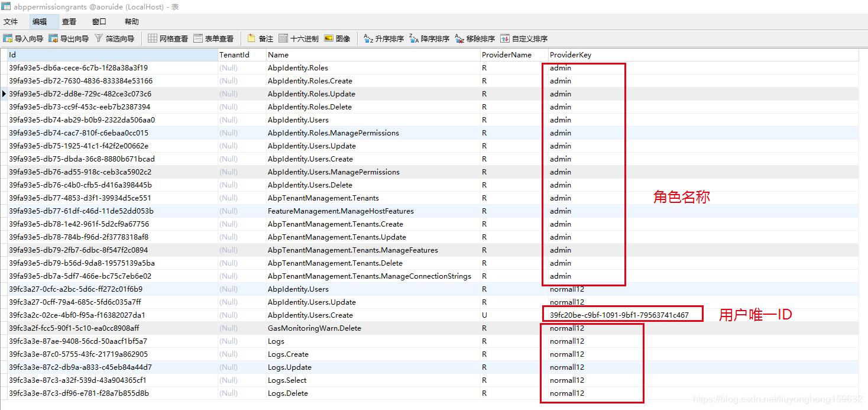Select the Id cell 39fa93e5-db6a-cece-6c7b-1f28a38a3f19

pos(112,67)
